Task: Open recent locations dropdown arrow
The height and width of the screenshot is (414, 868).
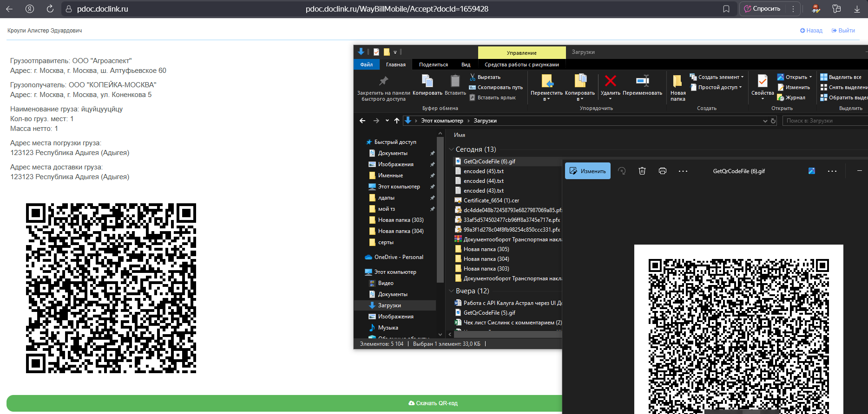Action: [387, 121]
